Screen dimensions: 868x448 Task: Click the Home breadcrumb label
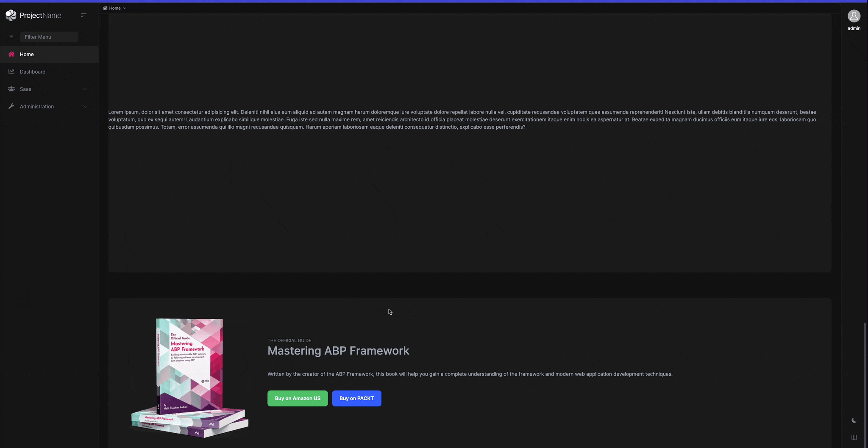click(115, 8)
